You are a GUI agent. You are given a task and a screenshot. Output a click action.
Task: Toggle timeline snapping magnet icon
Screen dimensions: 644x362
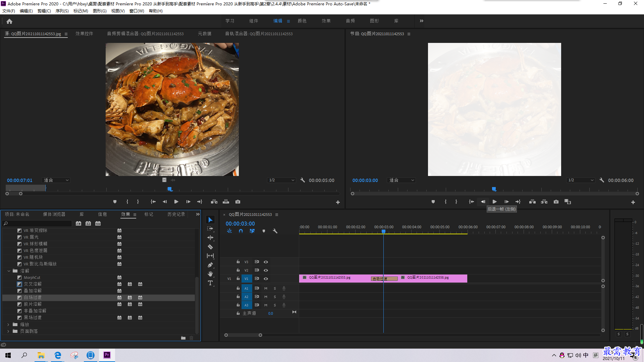pyautogui.click(x=241, y=231)
